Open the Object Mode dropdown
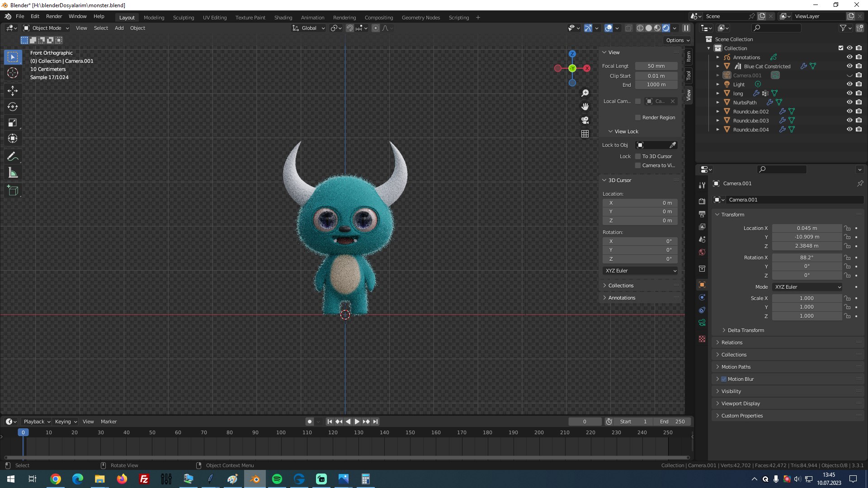This screenshot has height=488, width=868. tap(46, 28)
